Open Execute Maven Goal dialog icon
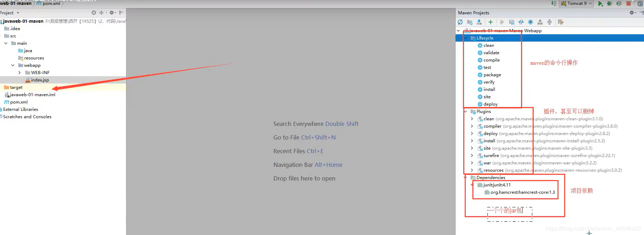The image size is (644, 235). tap(512, 22)
